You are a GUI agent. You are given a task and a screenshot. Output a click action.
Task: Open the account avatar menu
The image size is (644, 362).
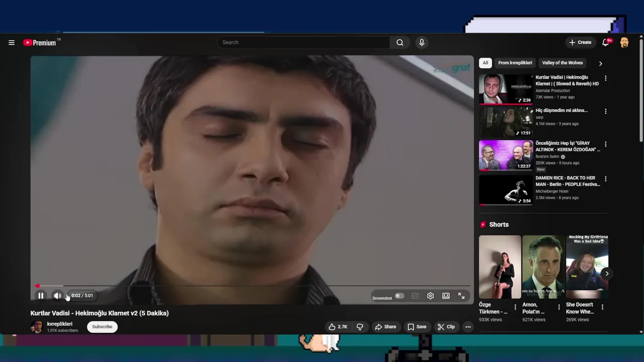click(x=624, y=43)
